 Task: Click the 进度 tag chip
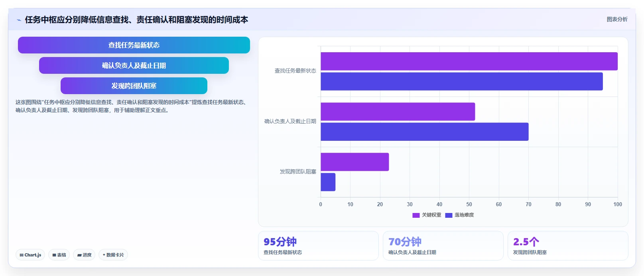pyautogui.click(x=84, y=255)
